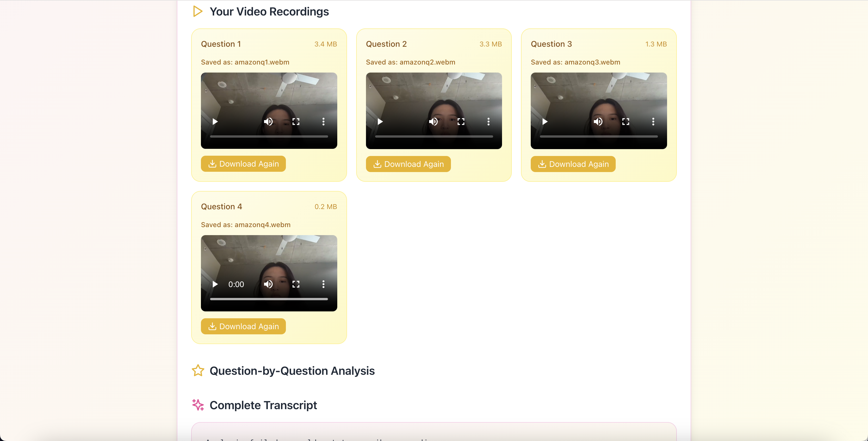Screen dimensions: 868x441
Task: Click Download Again for Question 3
Action: coord(573,164)
